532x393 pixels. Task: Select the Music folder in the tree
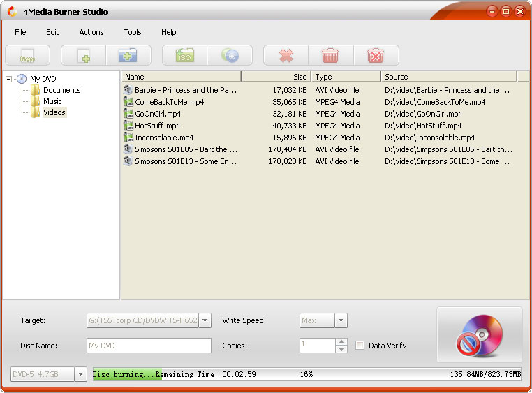tap(52, 101)
